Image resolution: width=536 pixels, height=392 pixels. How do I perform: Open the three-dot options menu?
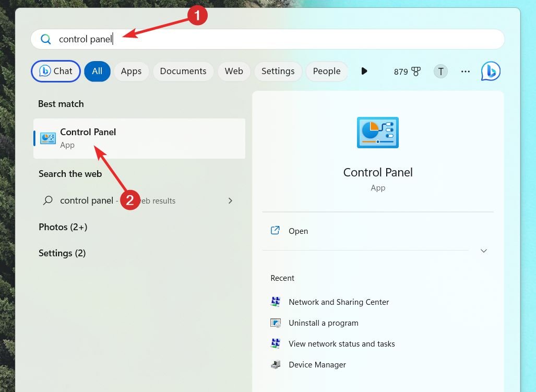click(x=465, y=72)
